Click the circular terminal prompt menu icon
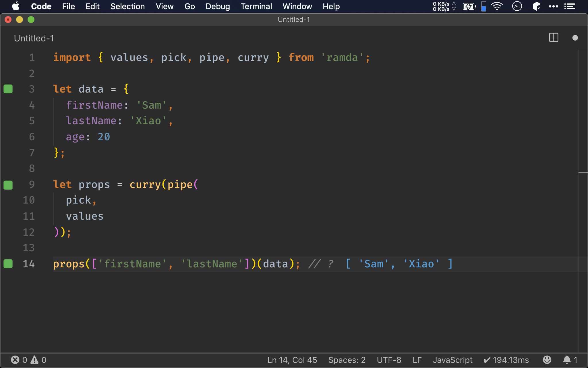 (x=517, y=6)
